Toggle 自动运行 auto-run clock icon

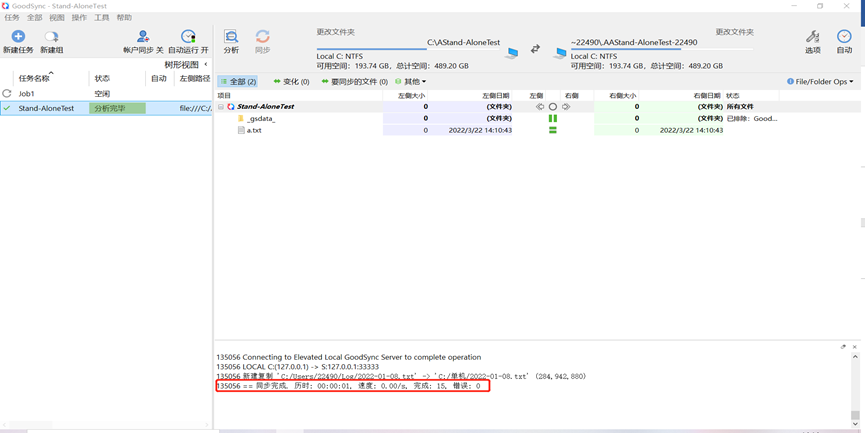point(189,36)
